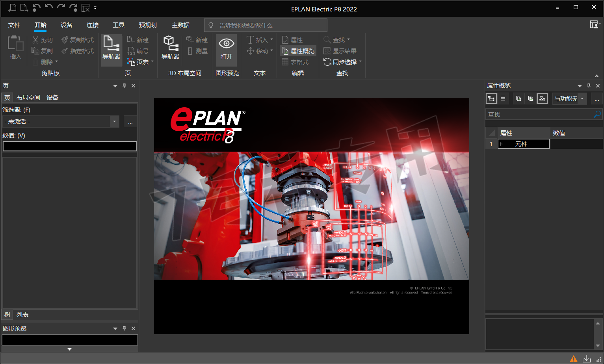Click 新建 page button in 页 group

click(138, 40)
